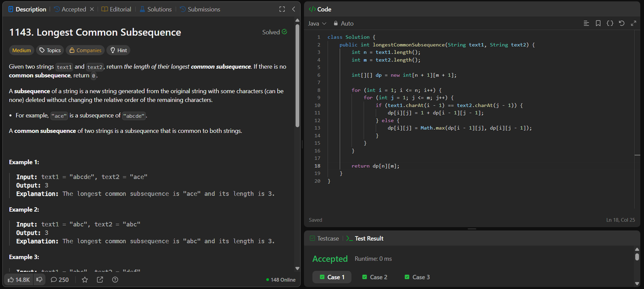Switch to the Editorial tab
This screenshot has height=289, width=644.
[x=116, y=9]
